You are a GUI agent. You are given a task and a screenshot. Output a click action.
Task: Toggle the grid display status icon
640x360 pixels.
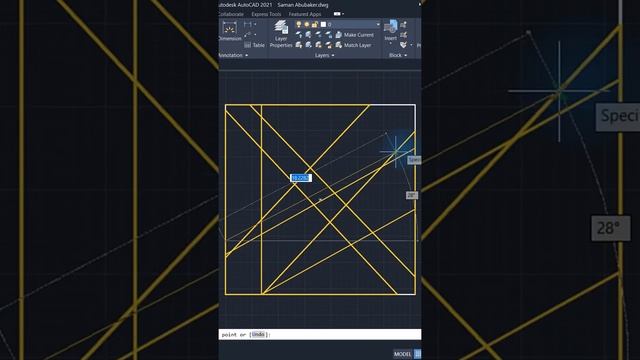click(x=418, y=354)
